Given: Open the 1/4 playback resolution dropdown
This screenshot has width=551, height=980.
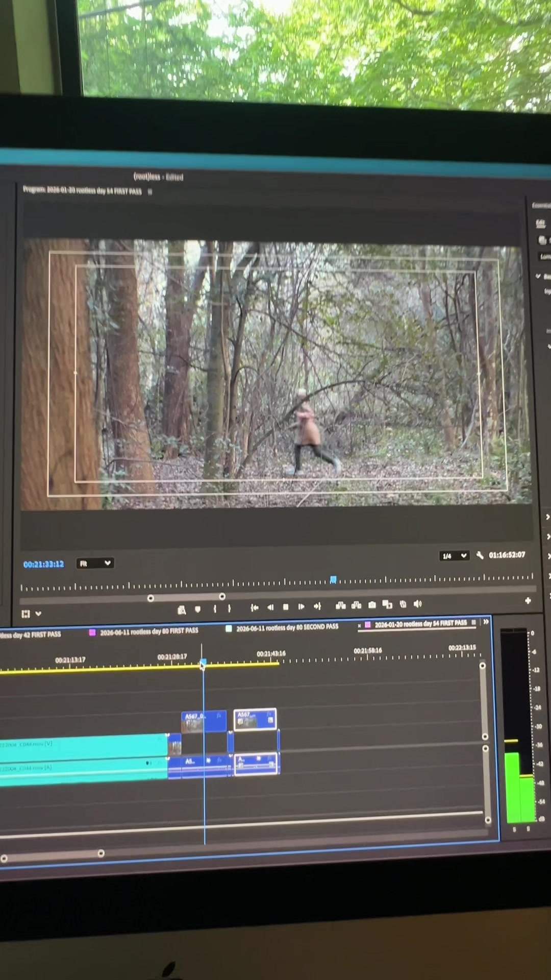Looking at the screenshot, I should 454,556.
